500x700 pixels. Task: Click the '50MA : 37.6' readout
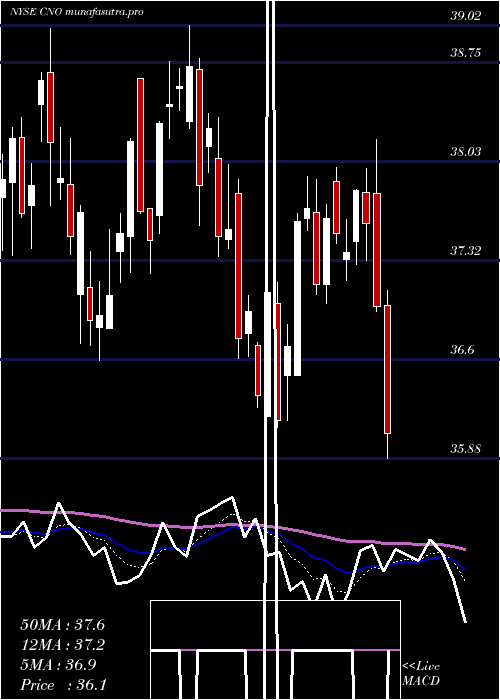point(63,625)
